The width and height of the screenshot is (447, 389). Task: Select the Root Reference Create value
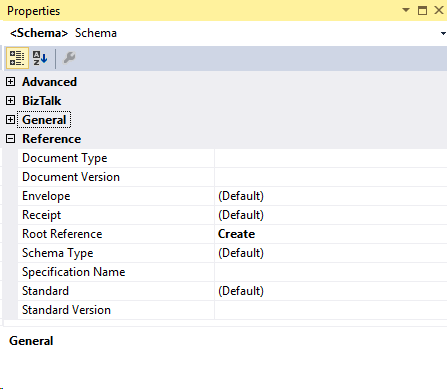[x=236, y=234]
